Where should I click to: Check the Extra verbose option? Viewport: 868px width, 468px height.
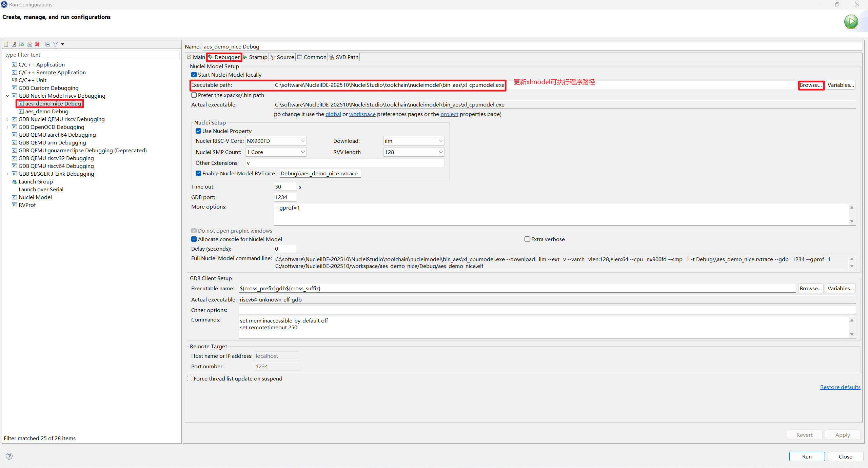click(527, 239)
